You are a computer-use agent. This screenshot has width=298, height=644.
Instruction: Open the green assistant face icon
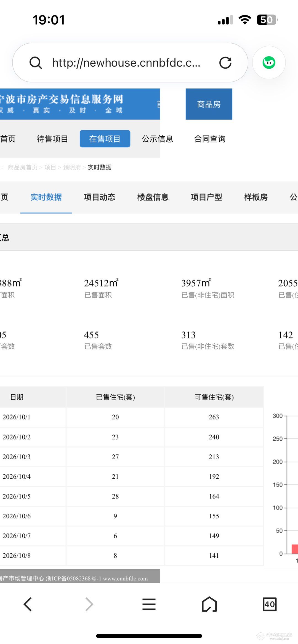pyautogui.click(x=269, y=63)
